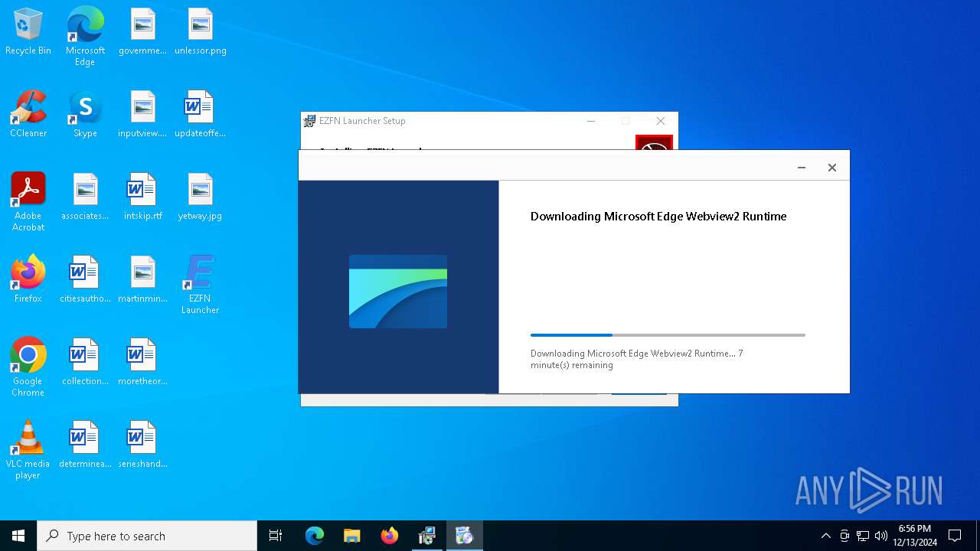Select intskip.rtf document icon
The width and height of the screenshot is (980, 551).
tap(142, 197)
